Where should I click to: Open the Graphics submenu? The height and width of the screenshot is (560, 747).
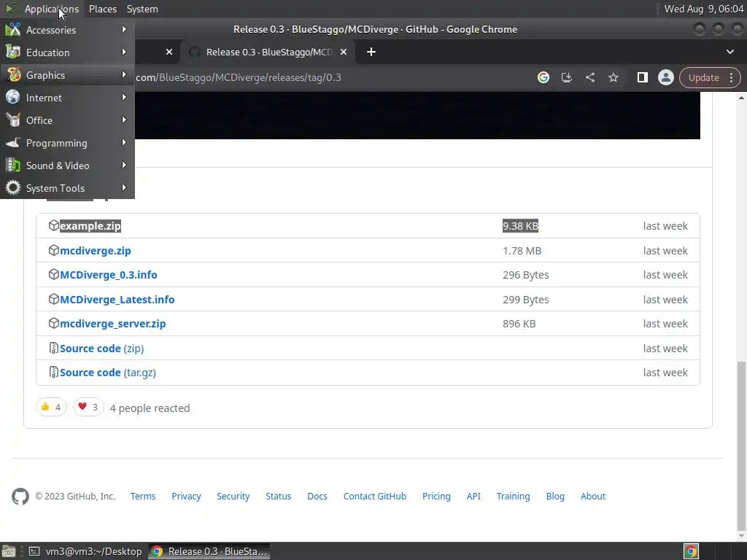point(67,75)
